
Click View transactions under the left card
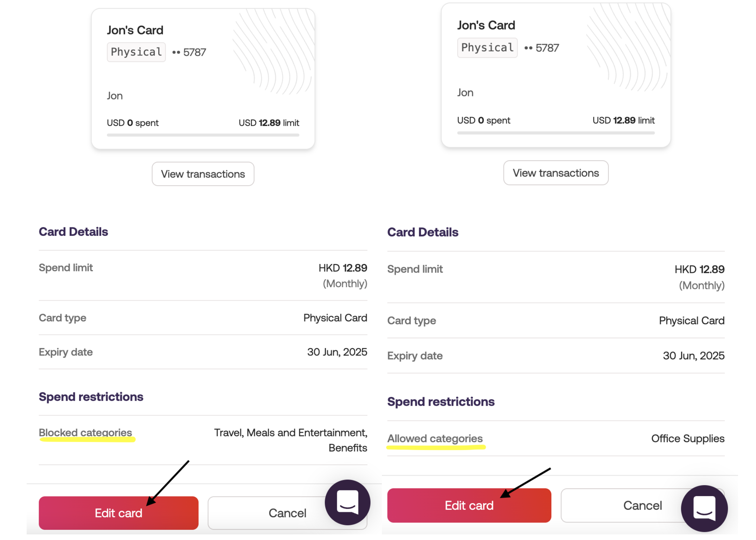point(203,174)
